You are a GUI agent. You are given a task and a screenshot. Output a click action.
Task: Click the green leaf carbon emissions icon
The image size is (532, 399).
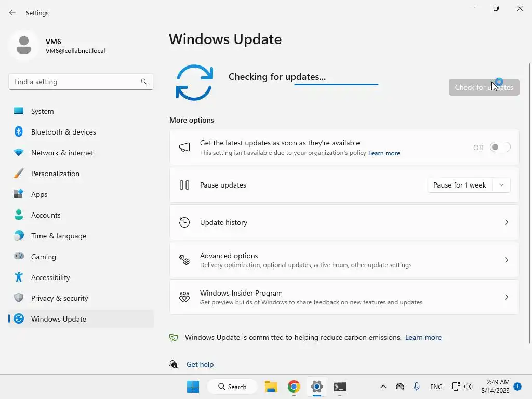click(x=174, y=337)
